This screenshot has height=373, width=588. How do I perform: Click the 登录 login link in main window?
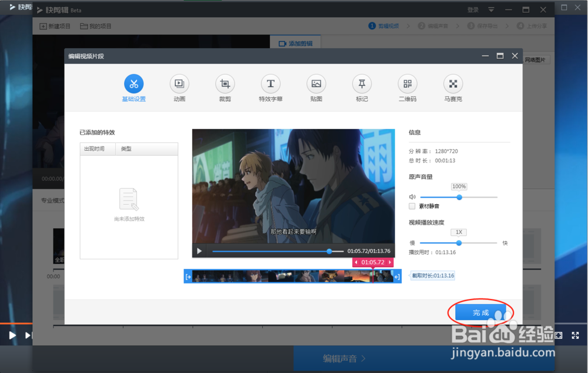click(x=473, y=10)
